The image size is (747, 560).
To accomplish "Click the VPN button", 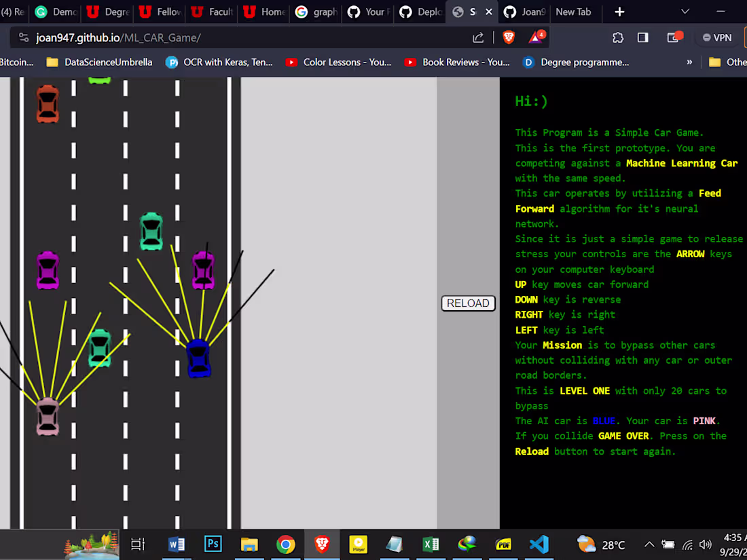I will 717,37.
